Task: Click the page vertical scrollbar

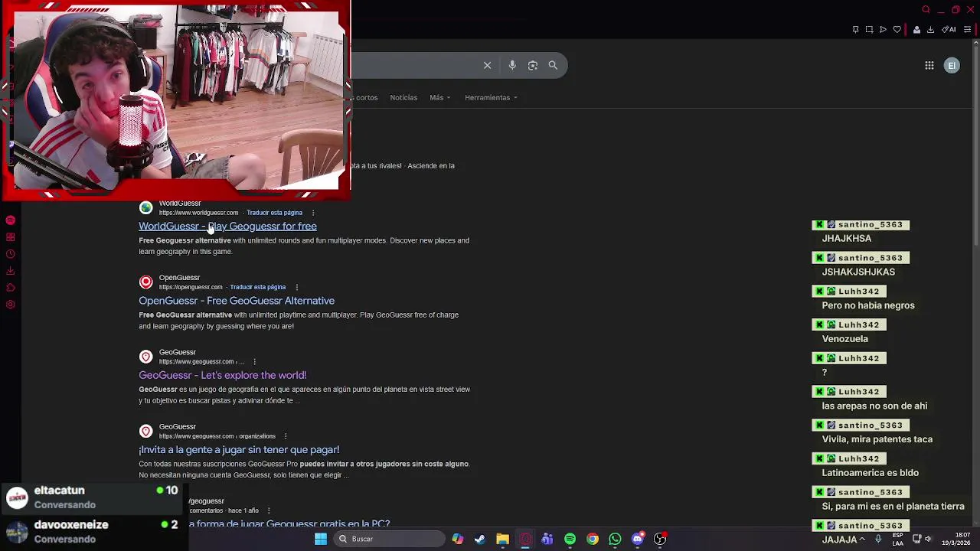Action: [x=975, y=145]
